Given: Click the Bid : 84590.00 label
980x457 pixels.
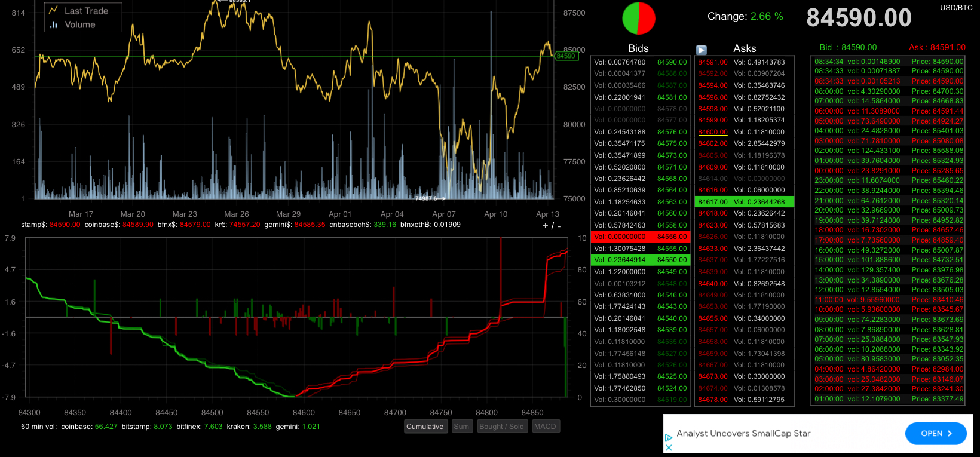Looking at the screenshot, I should (x=848, y=47).
